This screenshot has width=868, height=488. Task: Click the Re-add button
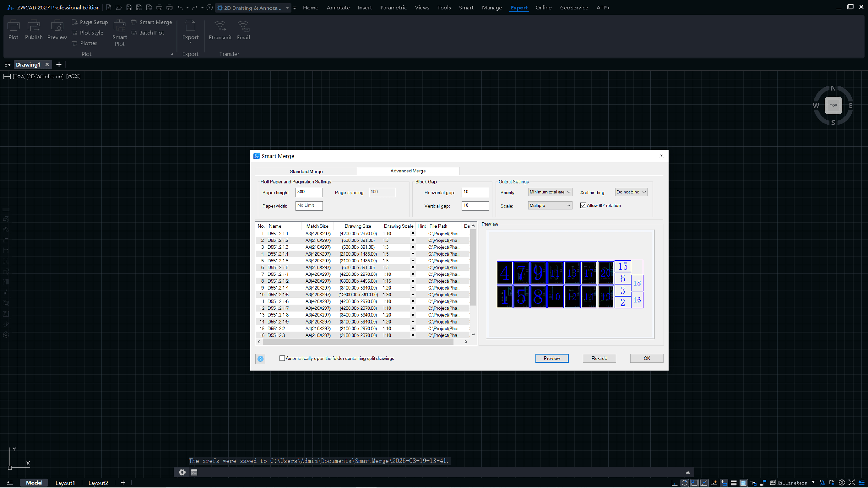point(599,358)
